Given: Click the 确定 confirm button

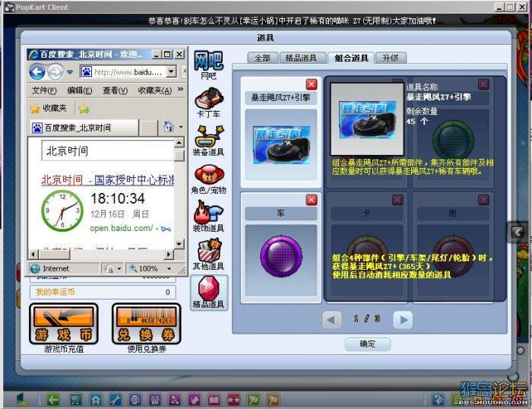Looking at the screenshot, I should [x=367, y=344].
